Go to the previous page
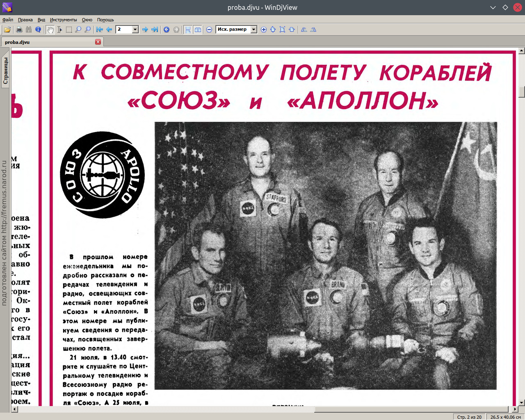 pos(109,30)
